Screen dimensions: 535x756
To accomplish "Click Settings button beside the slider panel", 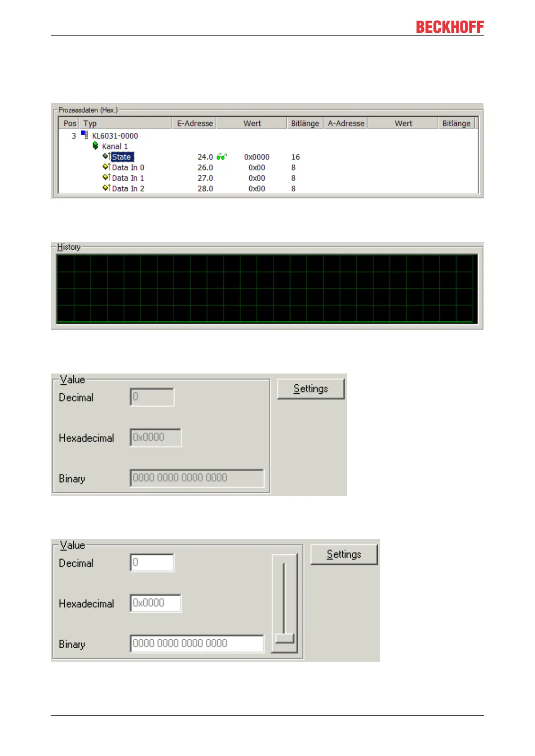I will (x=344, y=554).
